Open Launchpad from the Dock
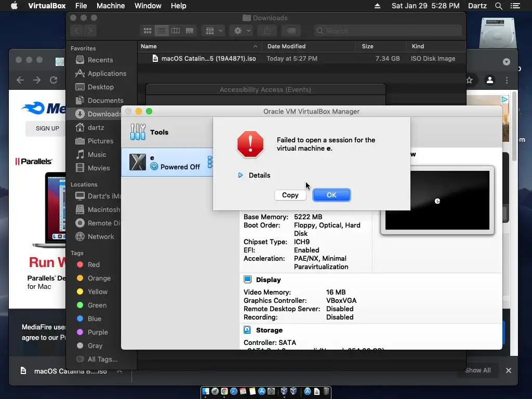The width and height of the screenshot is (532, 399). click(x=215, y=392)
